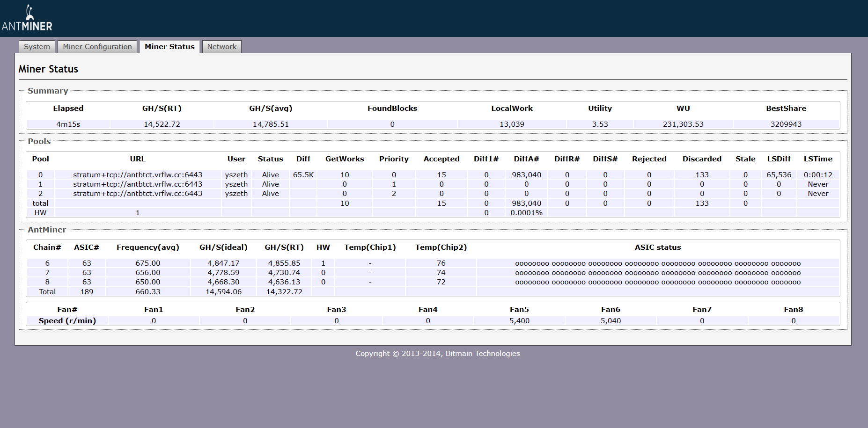Screen dimensions: 868x428
Task: Click Fan5 speed 5,400
Action: pos(519,321)
